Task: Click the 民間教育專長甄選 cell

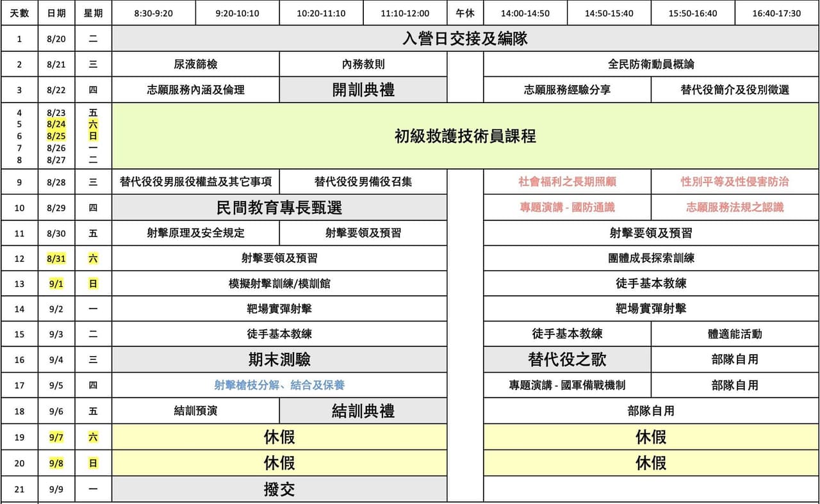Action: click(279, 207)
